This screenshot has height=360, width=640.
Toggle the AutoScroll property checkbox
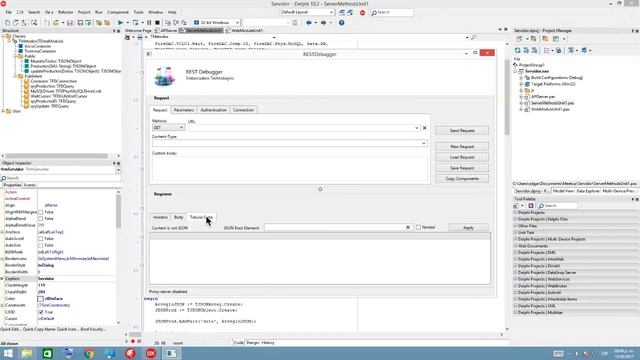[x=40, y=239]
